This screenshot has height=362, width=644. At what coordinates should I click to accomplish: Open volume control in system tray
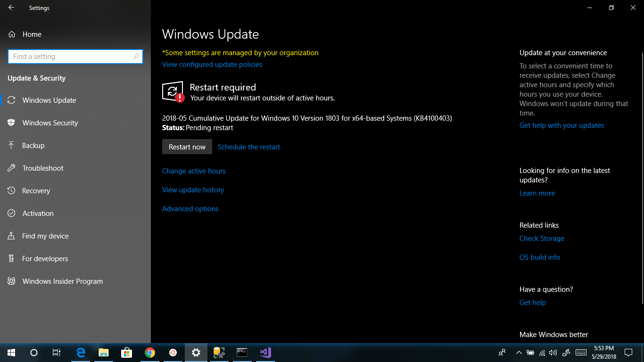[553, 353]
